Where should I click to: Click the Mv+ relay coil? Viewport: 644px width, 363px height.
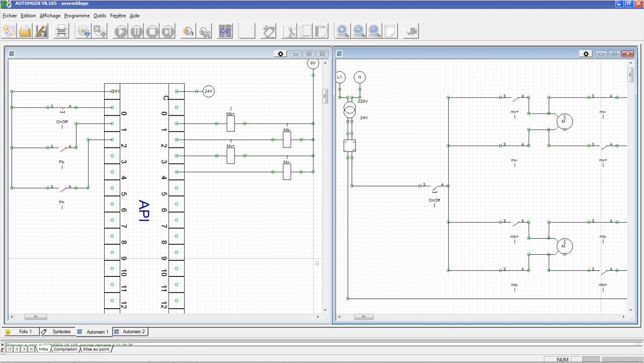point(231,156)
